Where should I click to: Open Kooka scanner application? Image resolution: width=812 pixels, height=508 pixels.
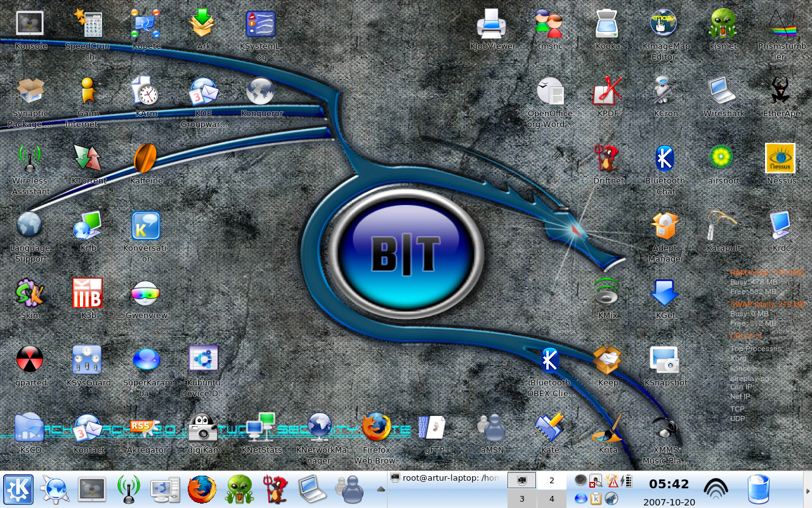click(607, 23)
